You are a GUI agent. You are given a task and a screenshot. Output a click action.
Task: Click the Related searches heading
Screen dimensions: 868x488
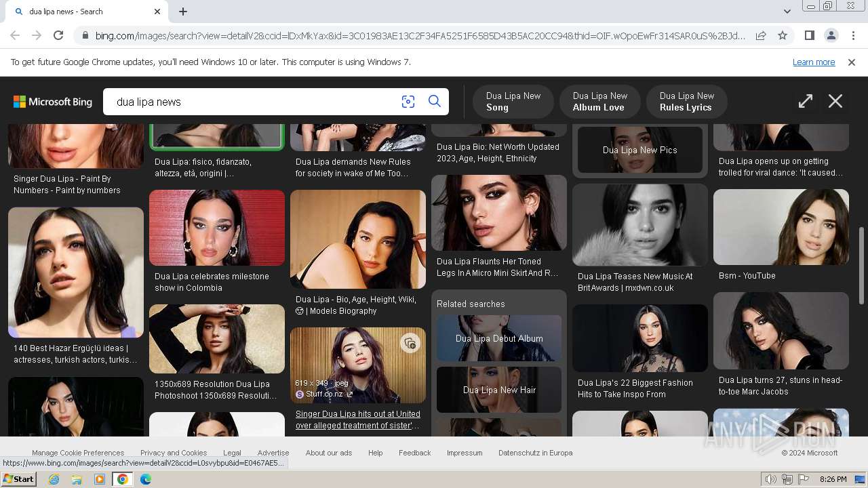471,304
